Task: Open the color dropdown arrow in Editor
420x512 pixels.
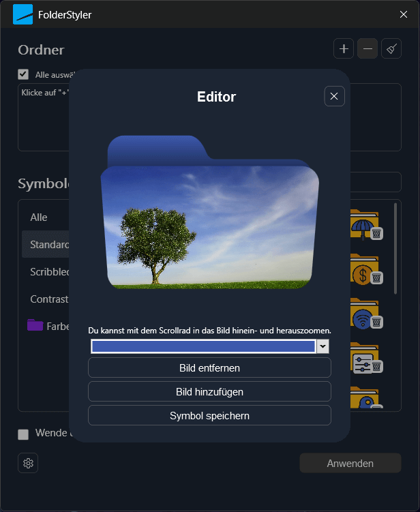Action: point(322,346)
